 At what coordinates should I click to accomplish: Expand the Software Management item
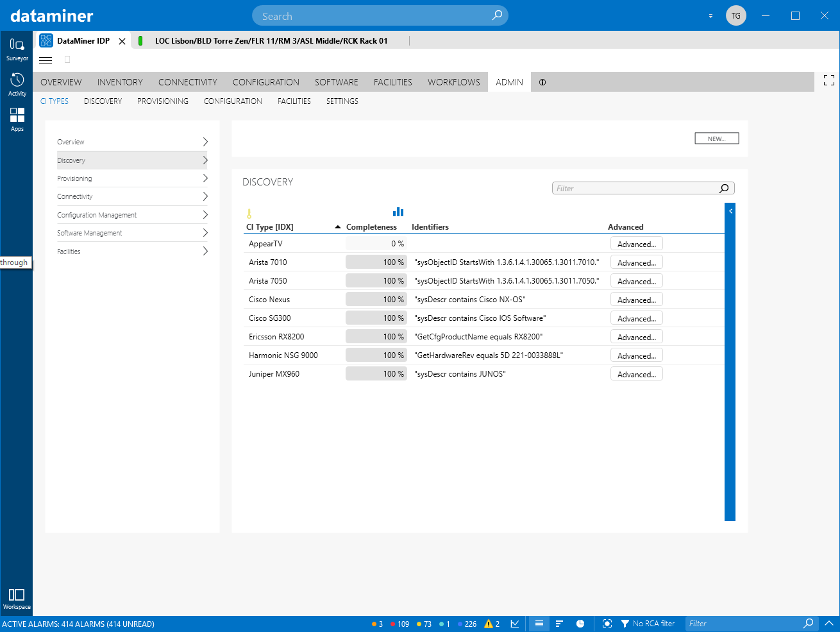tap(132, 233)
